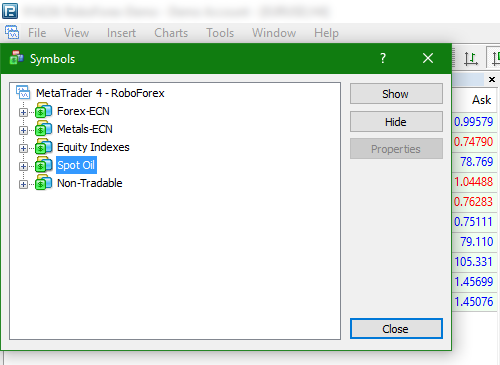The image size is (500, 365).
Task: Select the Metals-ECN folder icon
Action: click(x=43, y=129)
